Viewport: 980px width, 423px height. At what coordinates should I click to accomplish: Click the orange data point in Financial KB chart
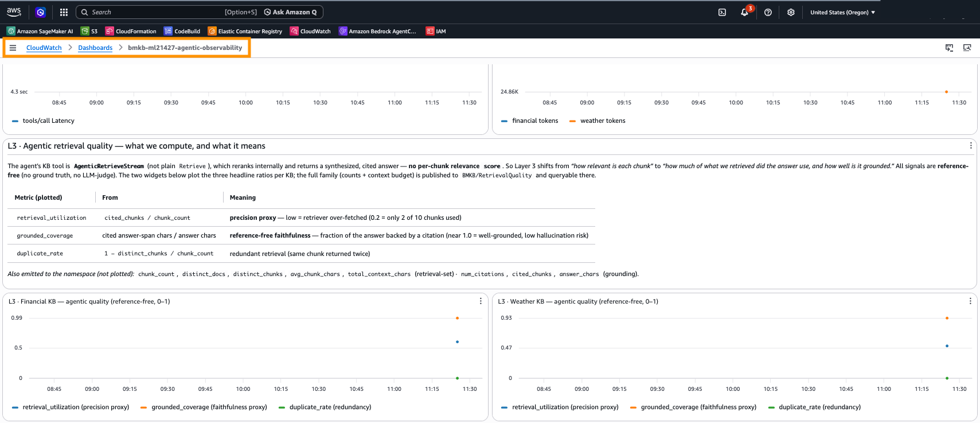point(457,318)
